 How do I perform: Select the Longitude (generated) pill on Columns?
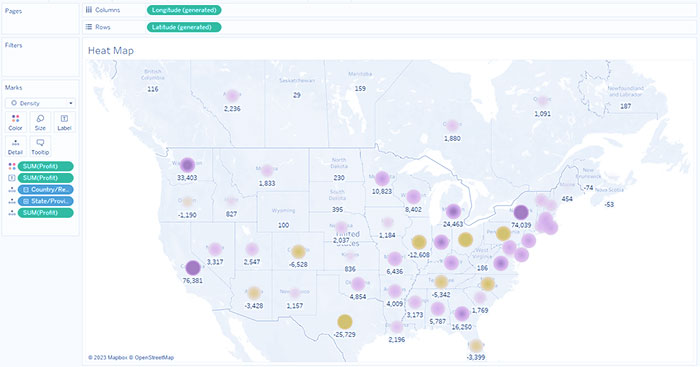click(184, 10)
